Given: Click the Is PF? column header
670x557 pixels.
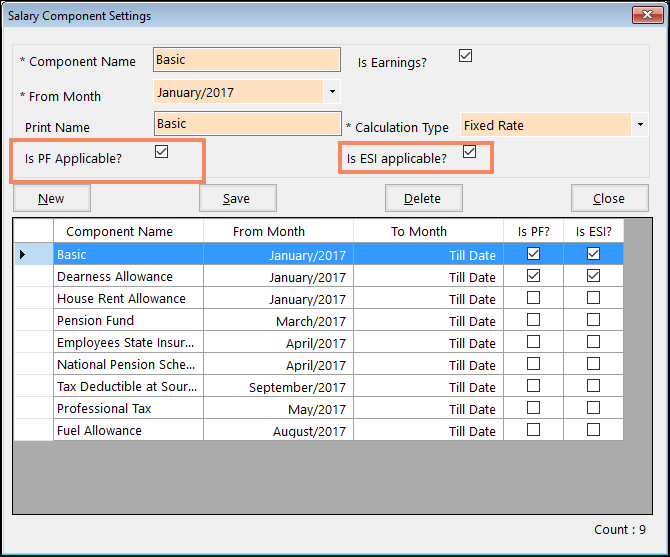Looking at the screenshot, I should pyautogui.click(x=533, y=231).
